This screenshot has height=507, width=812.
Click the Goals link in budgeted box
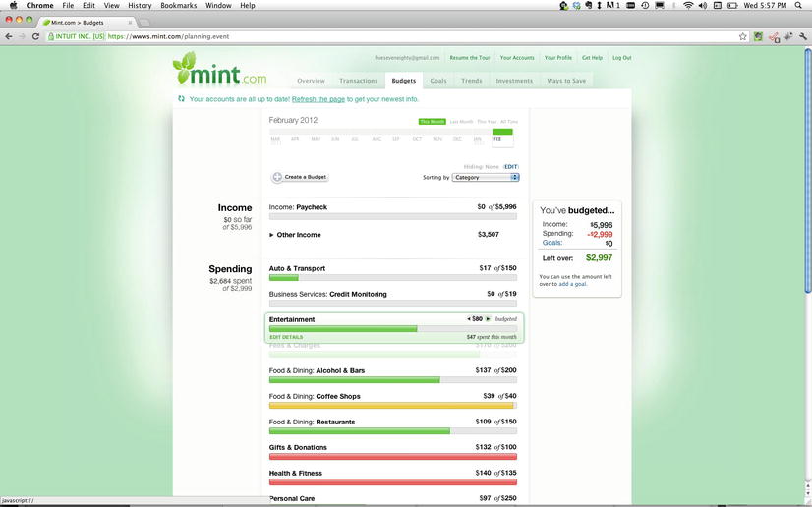(552, 242)
